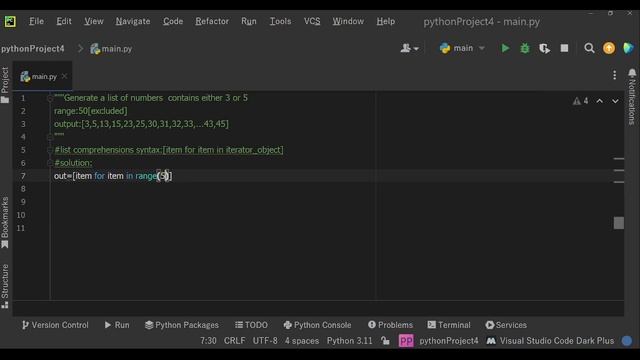The image size is (640, 360).
Task: Collapse the comment fold marker on line 5
Action: (x=50, y=150)
